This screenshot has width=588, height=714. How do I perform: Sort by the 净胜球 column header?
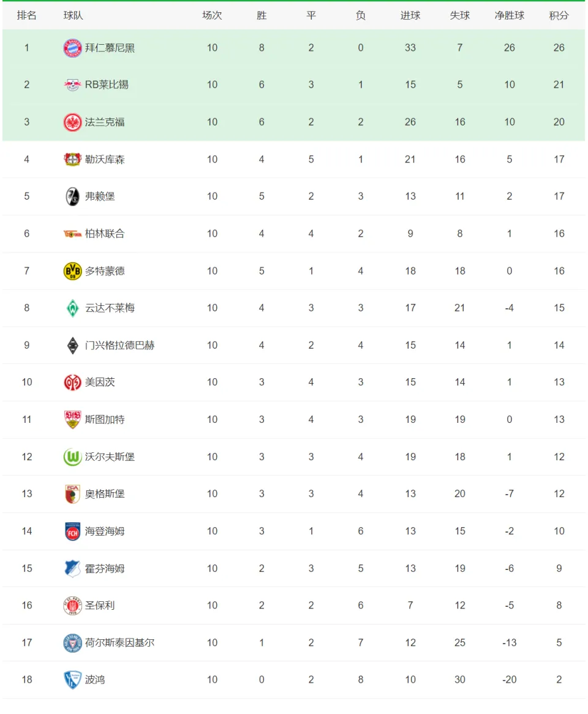(509, 15)
